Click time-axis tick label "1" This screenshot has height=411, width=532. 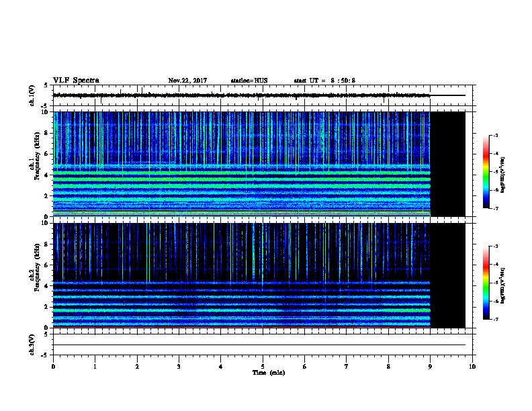(95, 366)
